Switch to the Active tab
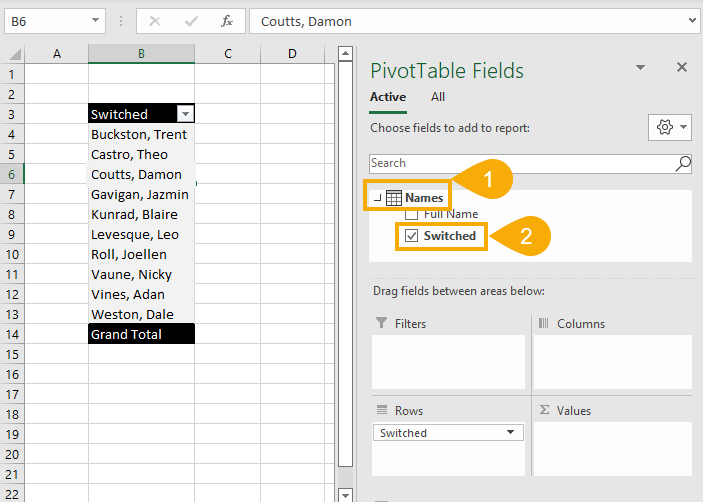 click(388, 97)
